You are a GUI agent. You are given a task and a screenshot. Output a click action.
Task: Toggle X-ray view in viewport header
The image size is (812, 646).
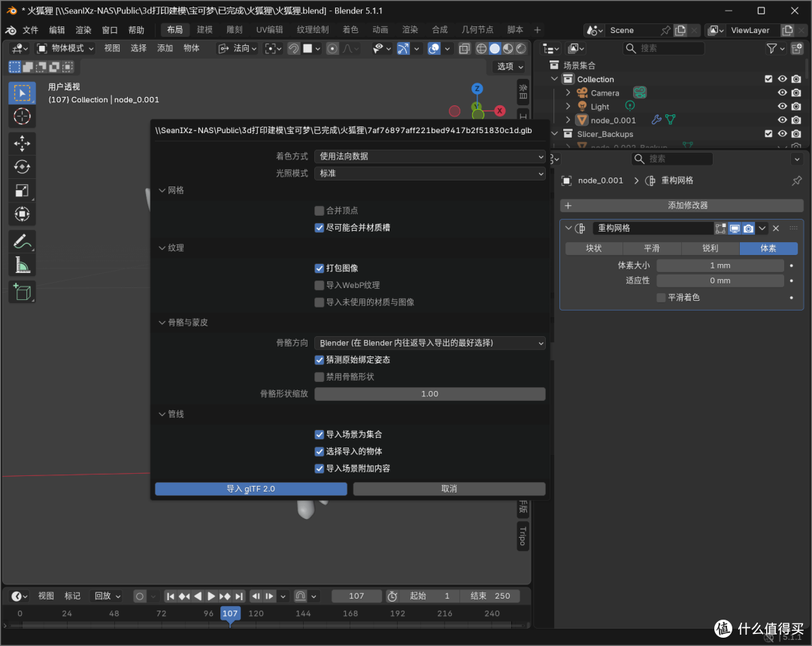[465, 48]
